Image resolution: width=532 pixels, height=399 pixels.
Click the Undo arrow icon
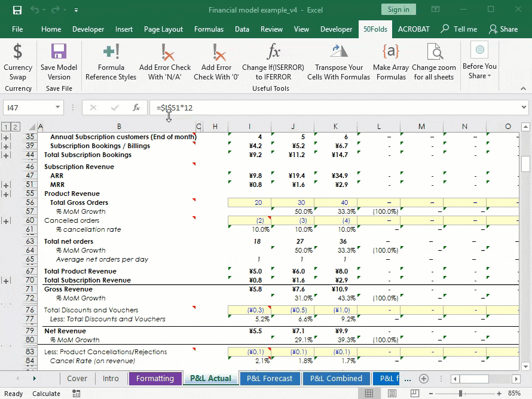tap(35, 10)
